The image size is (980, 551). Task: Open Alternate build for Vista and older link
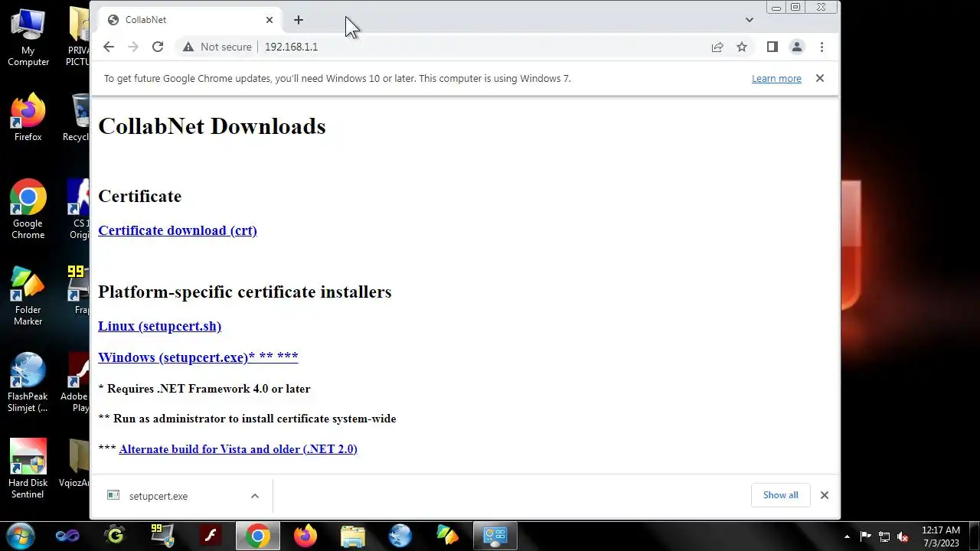[238, 449]
